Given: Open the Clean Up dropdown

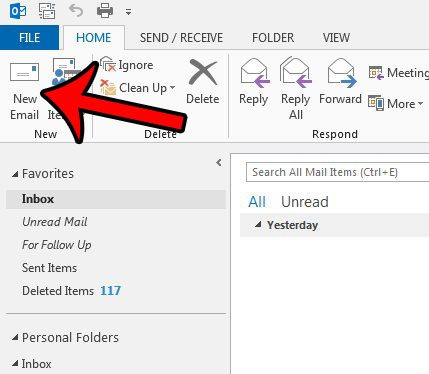Looking at the screenshot, I should tap(138, 88).
